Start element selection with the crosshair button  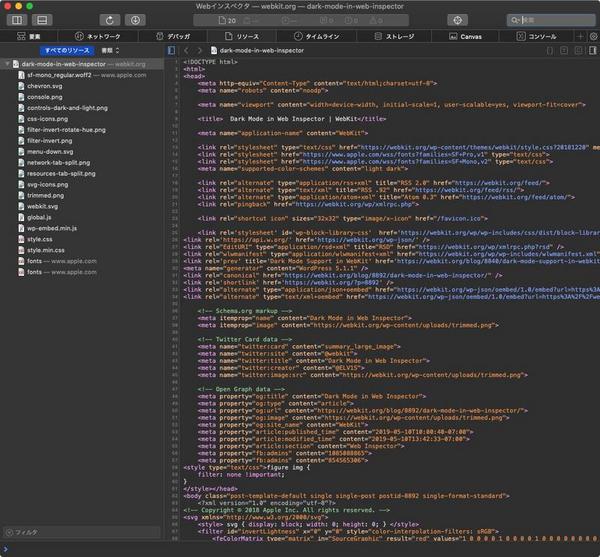click(457, 20)
